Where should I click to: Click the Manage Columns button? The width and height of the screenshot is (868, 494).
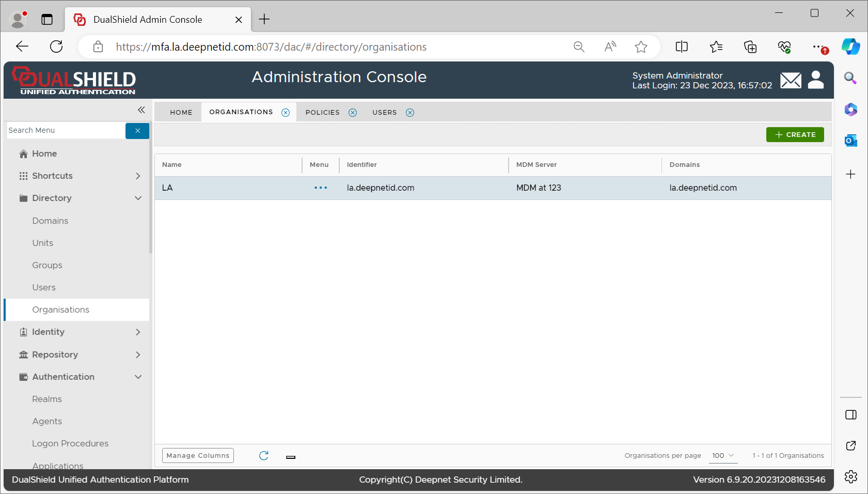[x=198, y=455]
